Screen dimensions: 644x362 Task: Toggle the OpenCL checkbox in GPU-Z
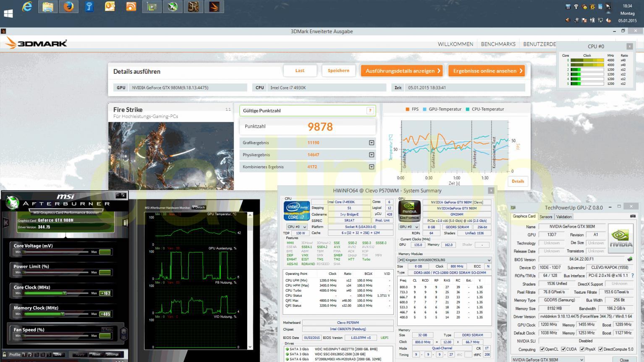click(x=542, y=349)
